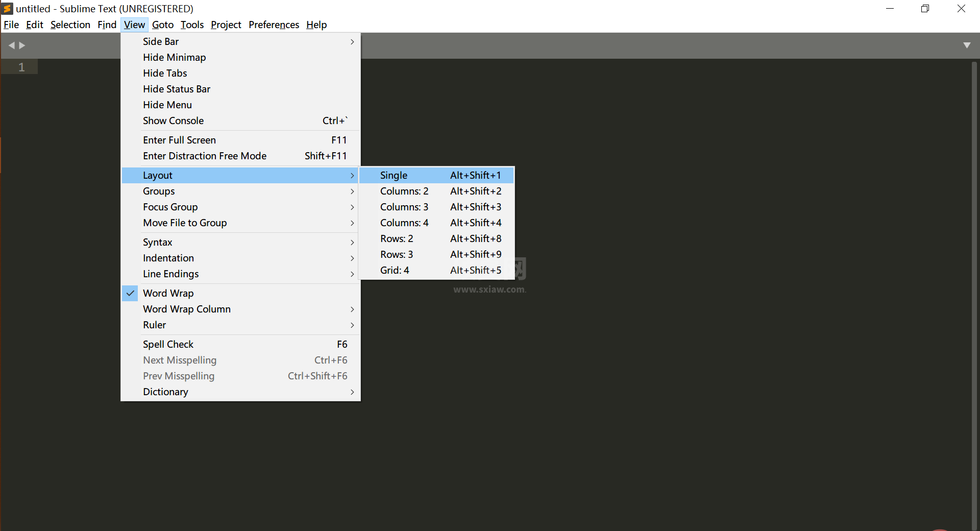Toggle the Word Wrap checkmark item
Viewport: 980px width, 531px height.
(x=241, y=293)
